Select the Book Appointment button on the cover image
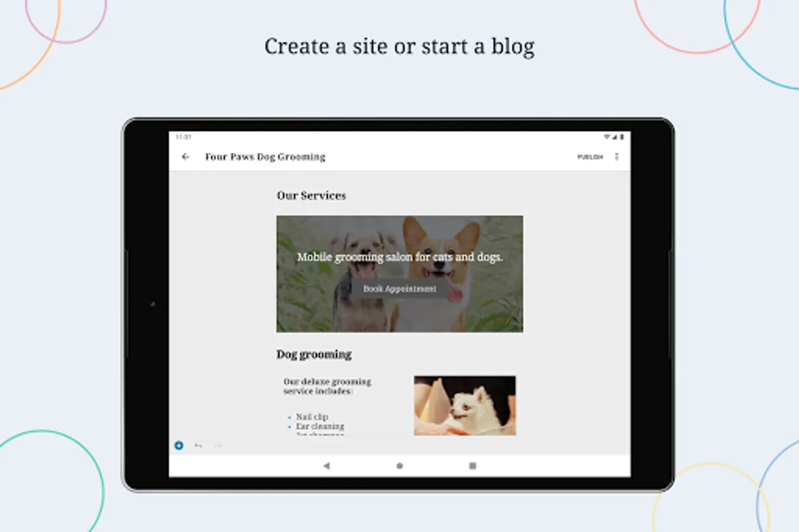799x532 pixels. tap(400, 288)
